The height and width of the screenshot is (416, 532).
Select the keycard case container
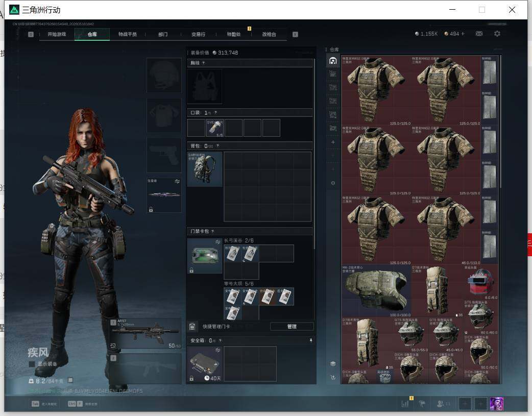[205, 256]
